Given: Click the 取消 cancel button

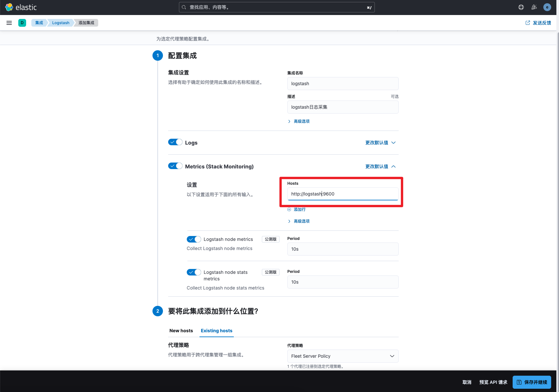Looking at the screenshot, I should tap(467, 382).
